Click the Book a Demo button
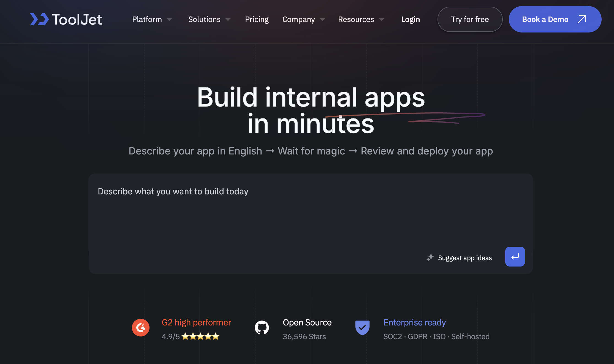Viewport: 614px width, 364px height. pos(545,19)
